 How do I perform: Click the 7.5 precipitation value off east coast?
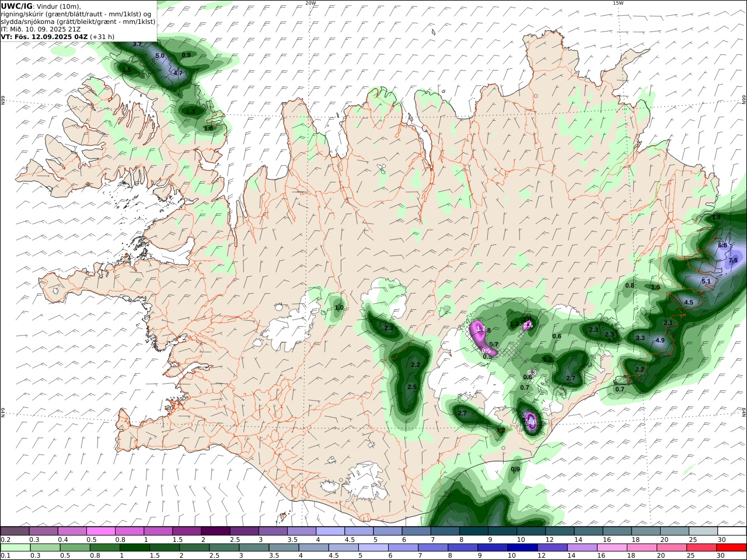point(733,260)
